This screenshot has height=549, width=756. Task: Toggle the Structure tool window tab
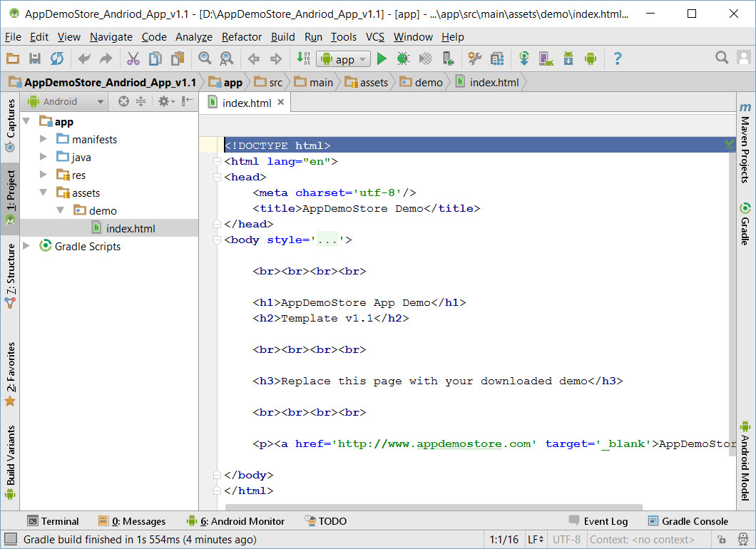point(10,275)
